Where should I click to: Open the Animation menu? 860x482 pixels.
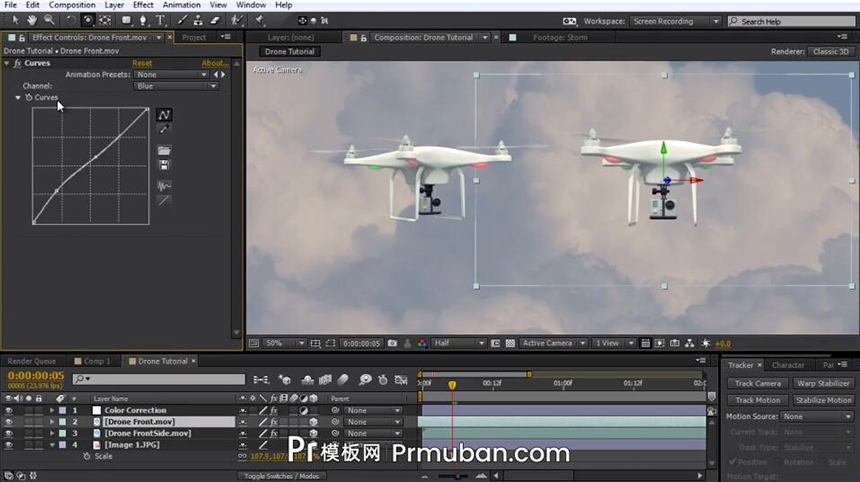pos(181,5)
